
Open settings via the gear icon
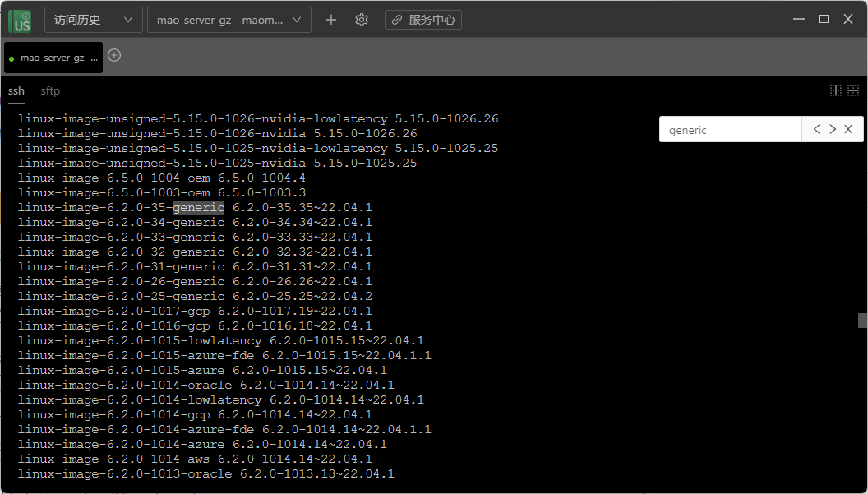click(362, 20)
